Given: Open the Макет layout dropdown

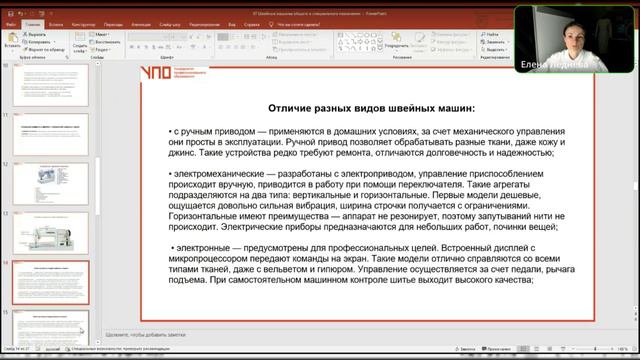Looking at the screenshot, I should point(99,35).
